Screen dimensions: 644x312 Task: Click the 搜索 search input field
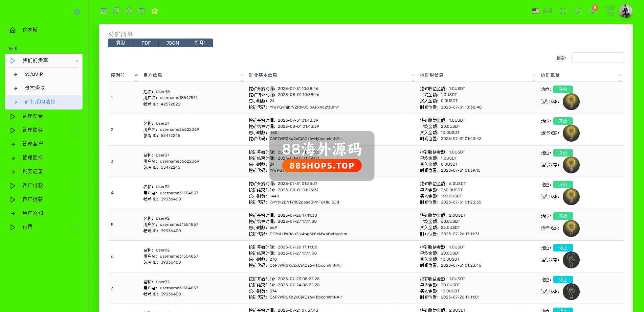[x=597, y=58]
